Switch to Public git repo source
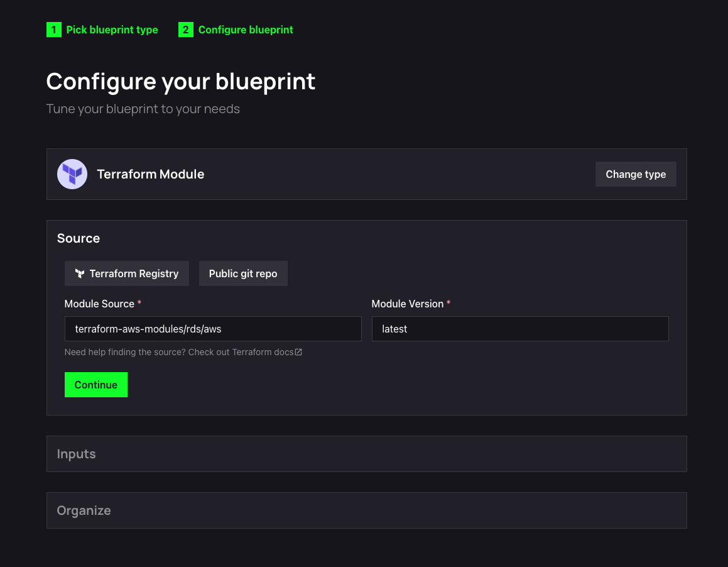The width and height of the screenshot is (728, 567). pos(243,273)
